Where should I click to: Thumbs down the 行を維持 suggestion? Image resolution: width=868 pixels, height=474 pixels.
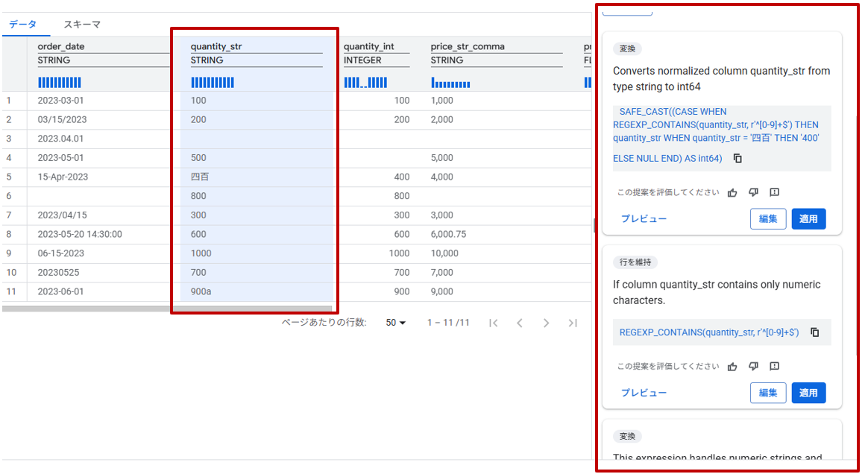753,366
